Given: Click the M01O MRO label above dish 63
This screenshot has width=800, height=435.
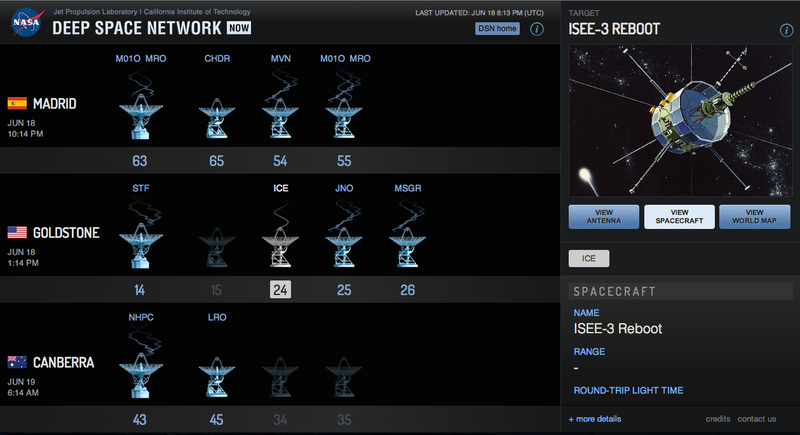Looking at the screenshot, I should click(x=141, y=59).
